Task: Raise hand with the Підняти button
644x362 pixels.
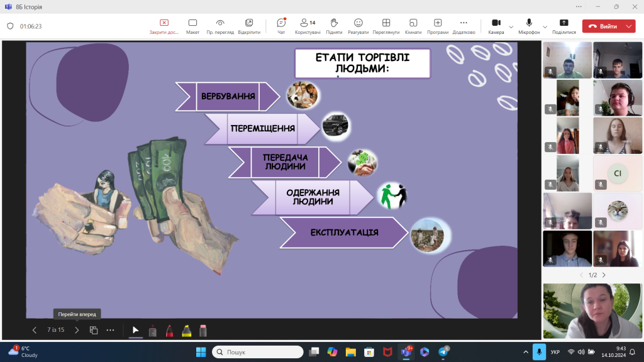Action: (334, 26)
